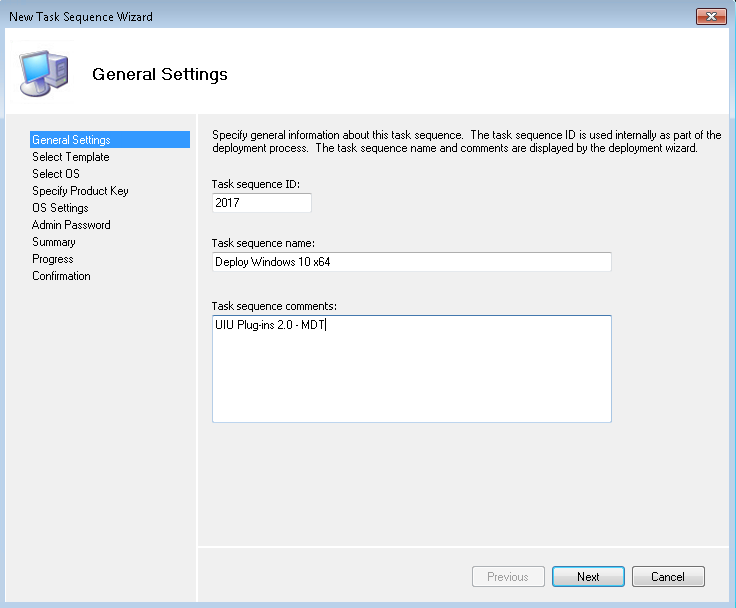
Task: Navigate to the Admin Password step
Action: 71,225
